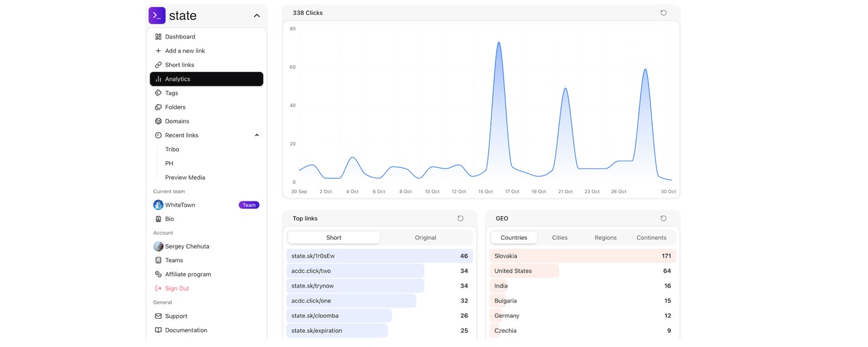Click the Sign Out icon

158,288
